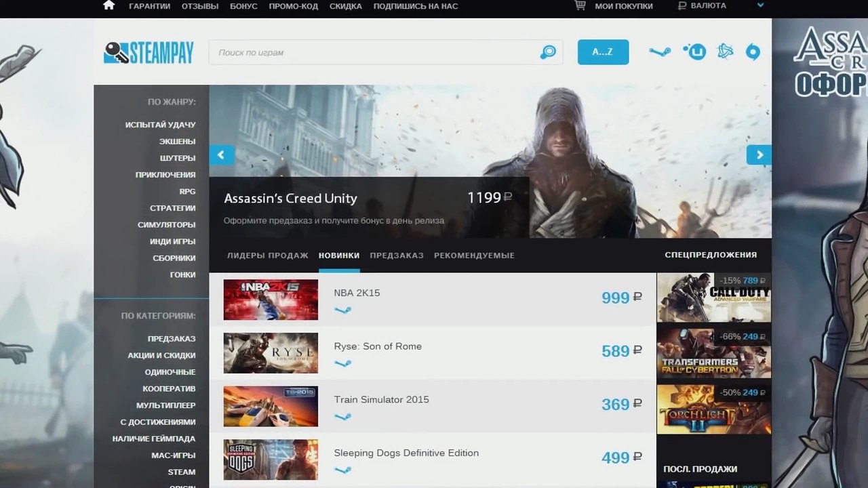Select genre Симуляторы
The image size is (868, 488).
pos(167,225)
